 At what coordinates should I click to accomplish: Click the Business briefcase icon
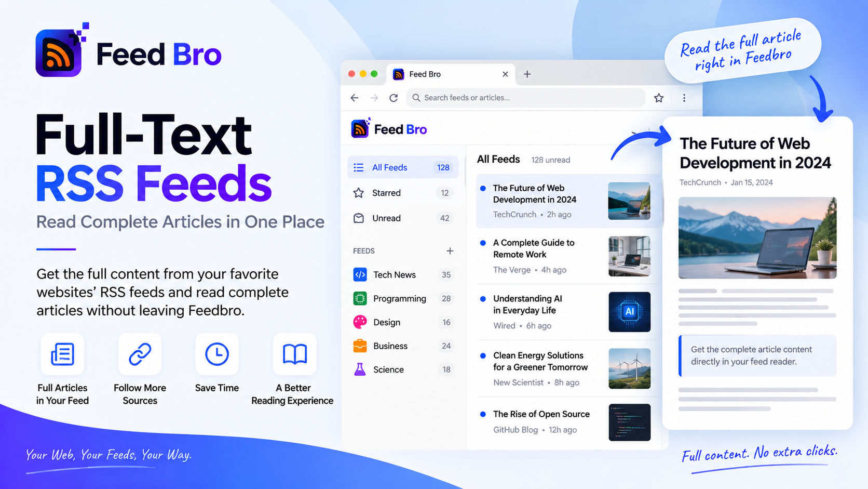coord(360,346)
